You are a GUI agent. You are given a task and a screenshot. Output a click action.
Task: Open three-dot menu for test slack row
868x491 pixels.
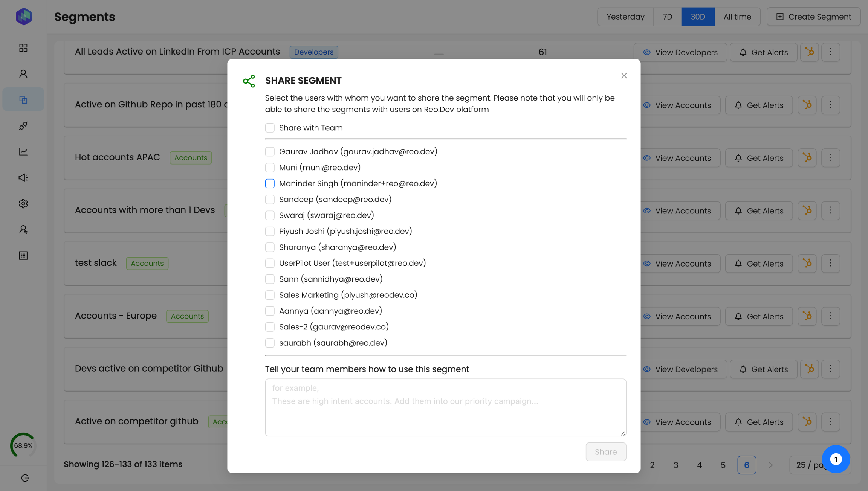coord(831,263)
